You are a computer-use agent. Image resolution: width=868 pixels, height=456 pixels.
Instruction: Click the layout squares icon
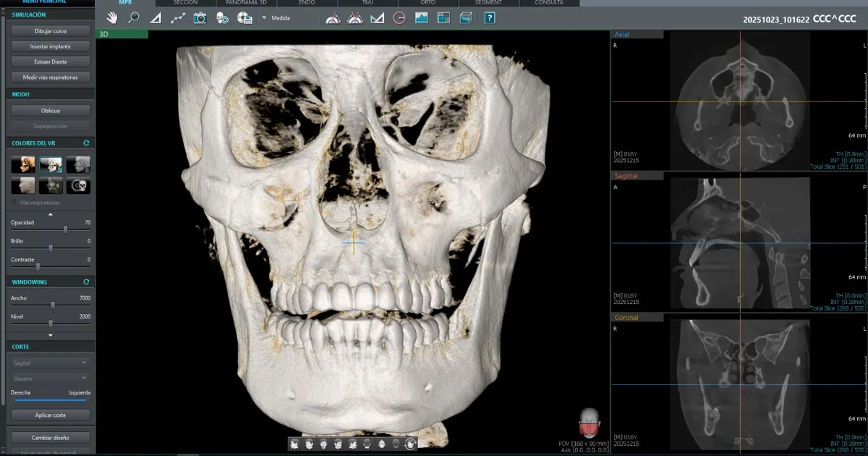click(x=444, y=17)
